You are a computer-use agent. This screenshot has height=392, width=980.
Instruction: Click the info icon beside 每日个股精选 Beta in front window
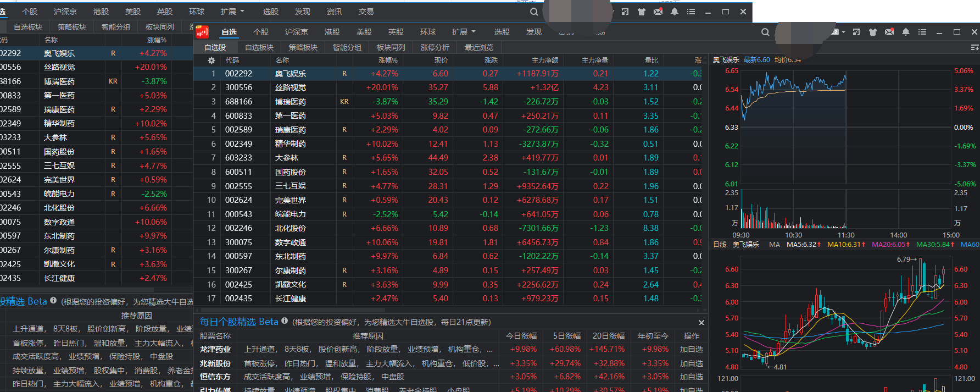click(x=285, y=321)
